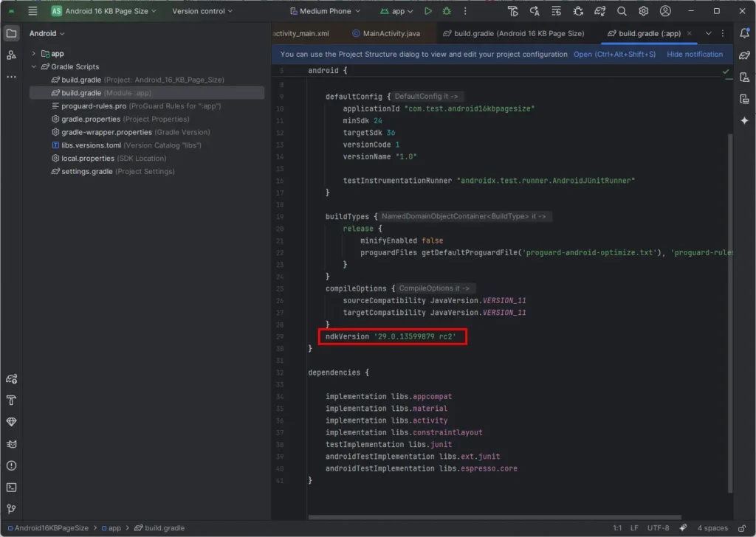The width and height of the screenshot is (756, 537).
Task: Open the Build tool window hammer icon
Action: [x=12, y=401]
